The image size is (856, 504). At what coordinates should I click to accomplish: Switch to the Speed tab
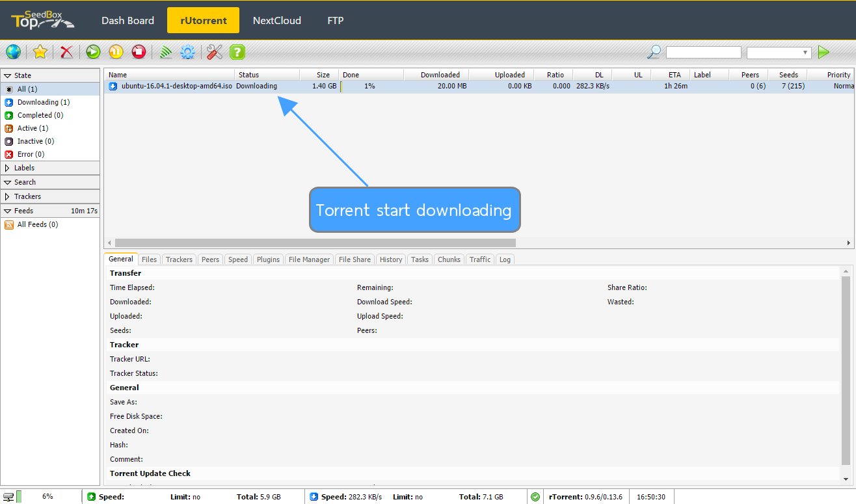pyautogui.click(x=238, y=259)
